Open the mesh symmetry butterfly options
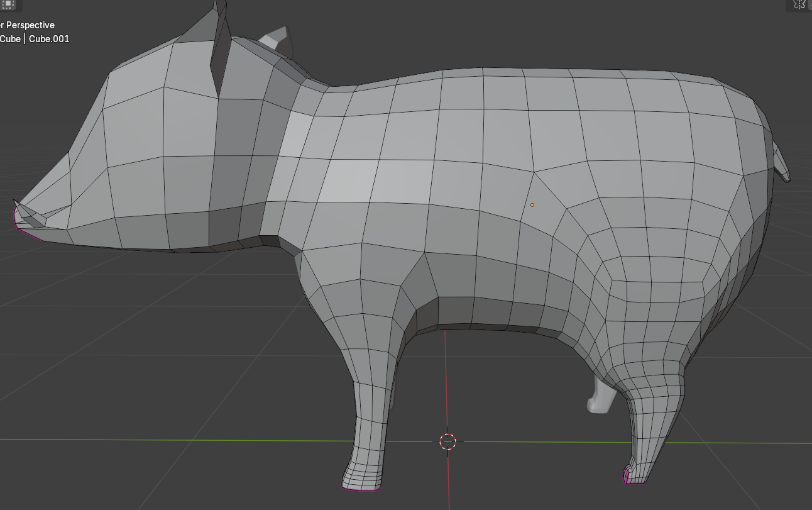 pos(799,4)
